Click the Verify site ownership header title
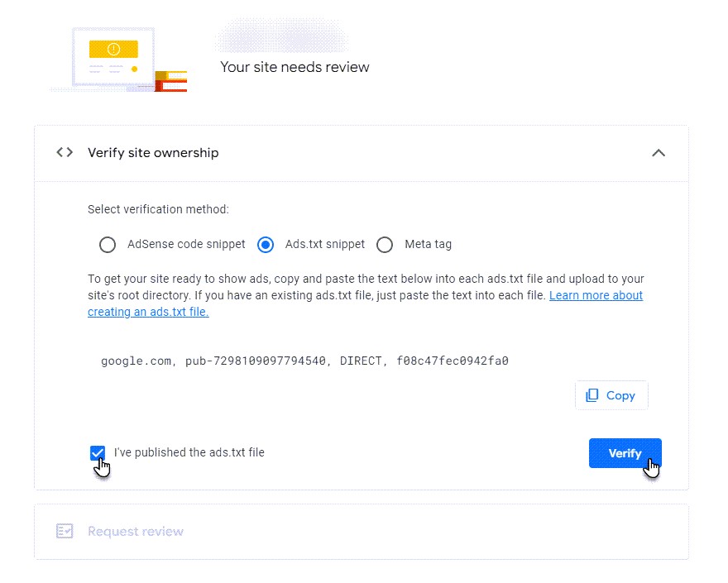 (153, 153)
